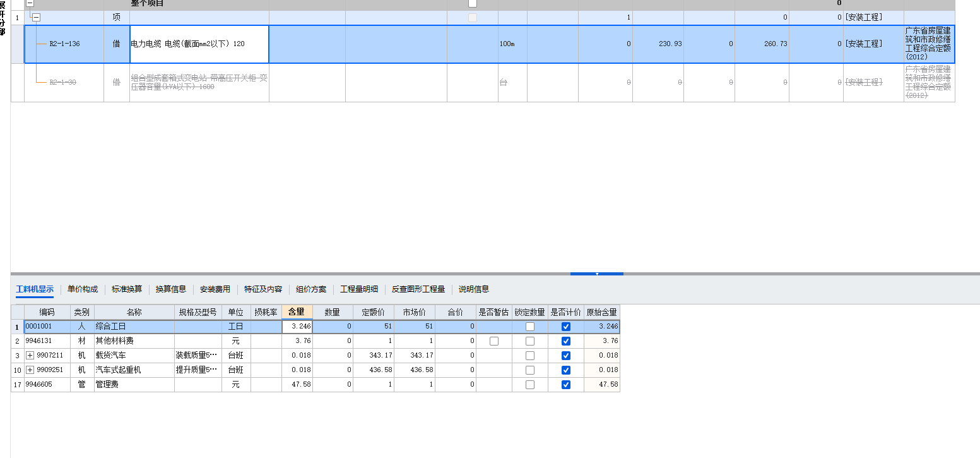The width and height of the screenshot is (980, 458).
Task: Tick the checkbox in the 整个项目 header row
Action: tap(473, 3)
